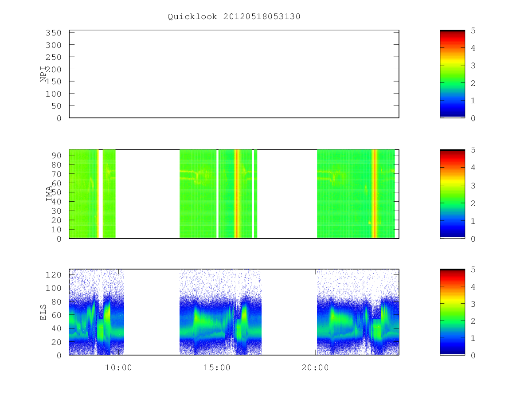Click the 3 label on NPI colorbar
This screenshot has width=532, height=399.
point(473,66)
